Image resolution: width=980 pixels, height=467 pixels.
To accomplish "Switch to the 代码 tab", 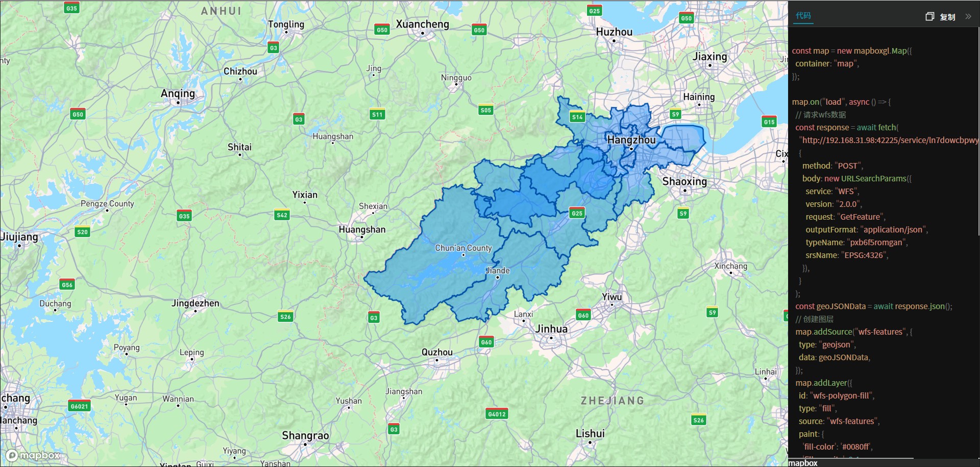I will point(803,16).
